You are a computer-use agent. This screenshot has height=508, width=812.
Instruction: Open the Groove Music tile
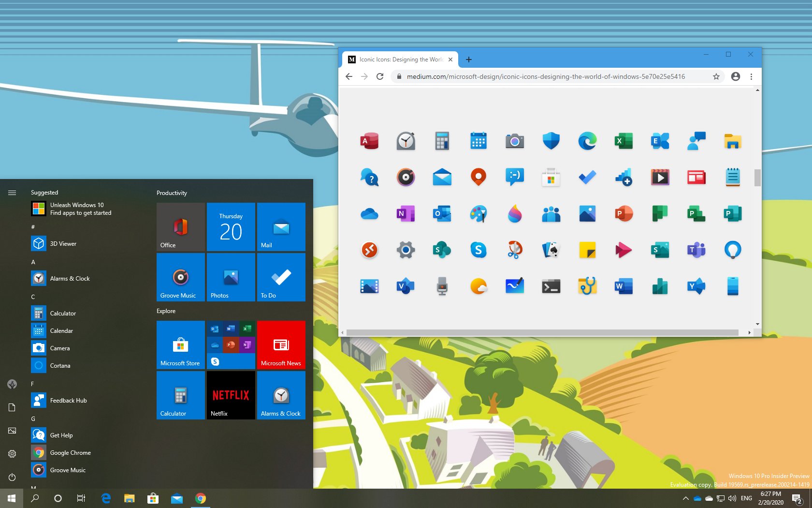[x=180, y=277]
